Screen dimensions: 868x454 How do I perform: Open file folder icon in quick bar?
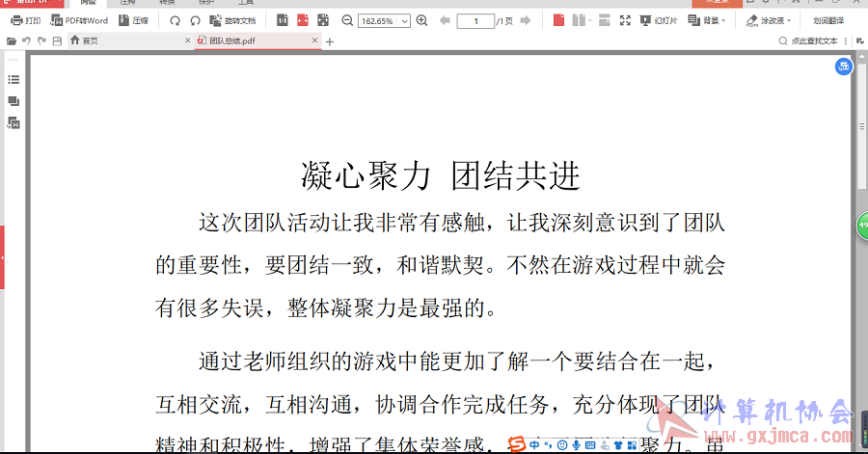click(x=11, y=40)
